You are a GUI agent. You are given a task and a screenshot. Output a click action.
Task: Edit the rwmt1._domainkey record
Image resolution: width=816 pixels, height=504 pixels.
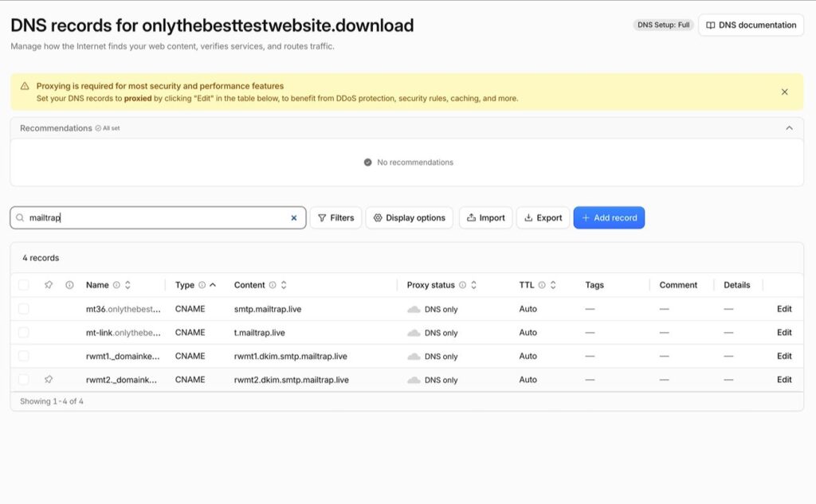784,356
